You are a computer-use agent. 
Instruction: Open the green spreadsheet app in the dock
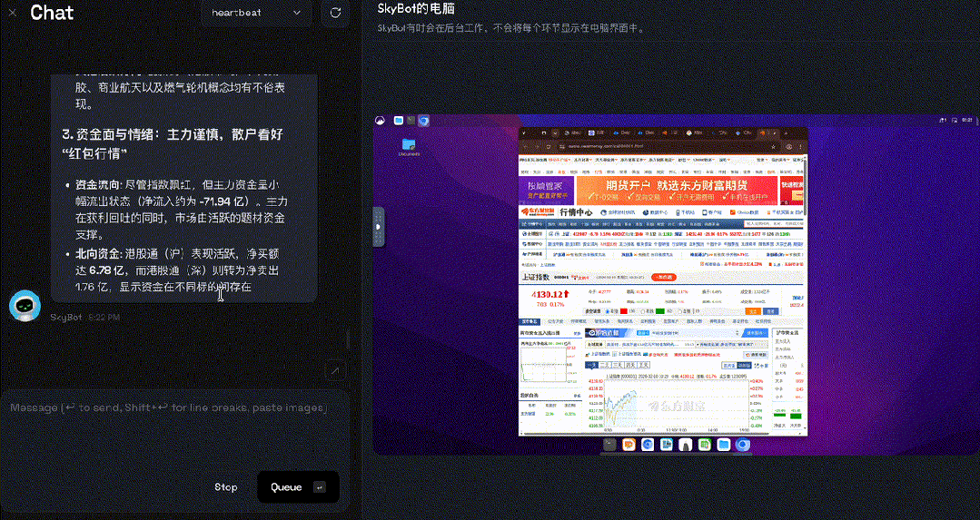tap(705, 445)
